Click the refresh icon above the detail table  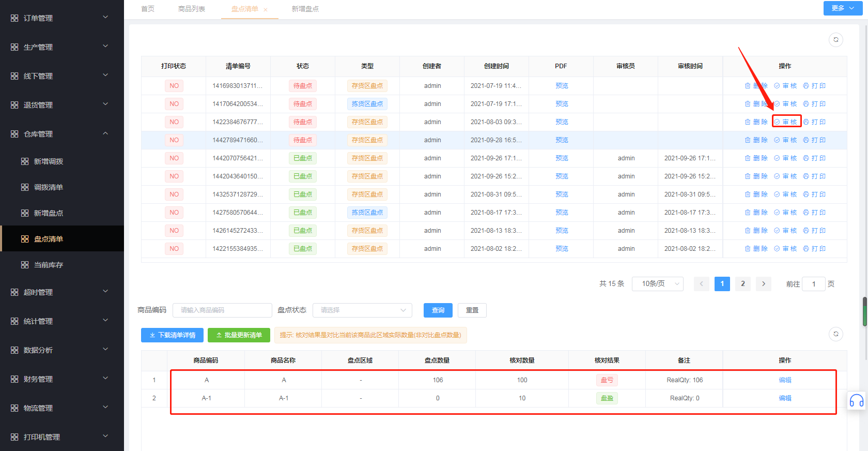coord(835,334)
